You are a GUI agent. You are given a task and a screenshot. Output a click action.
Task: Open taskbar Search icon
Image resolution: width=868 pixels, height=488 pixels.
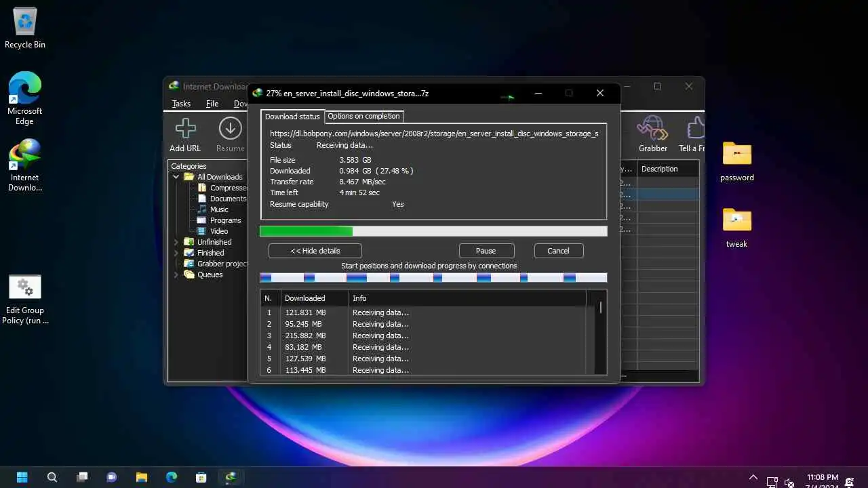pyautogui.click(x=52, y=477)
